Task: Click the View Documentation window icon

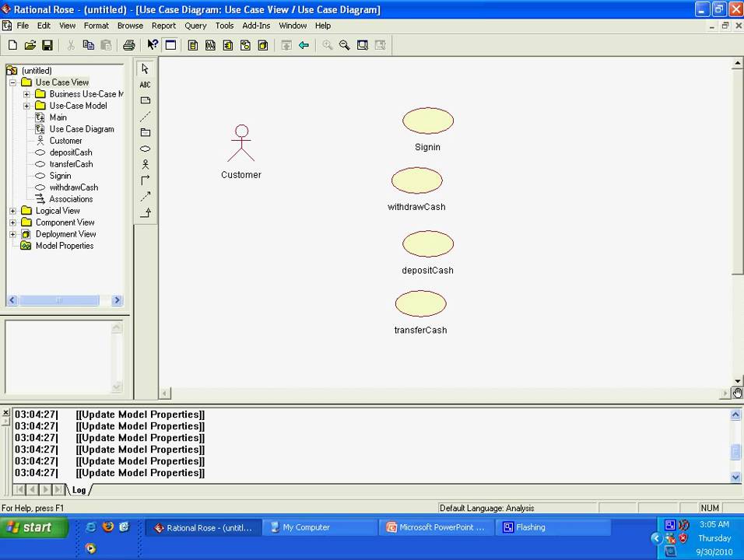Action: [x=170, y=45]
